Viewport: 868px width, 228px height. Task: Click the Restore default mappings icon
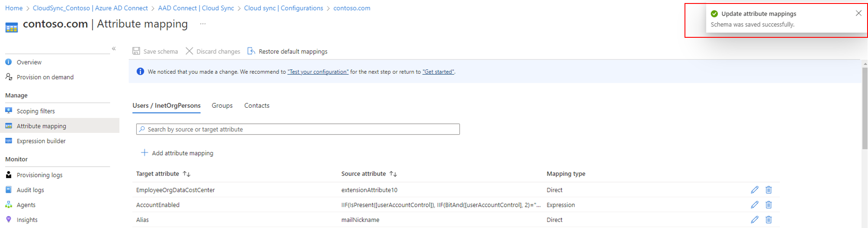pos(251,51)
